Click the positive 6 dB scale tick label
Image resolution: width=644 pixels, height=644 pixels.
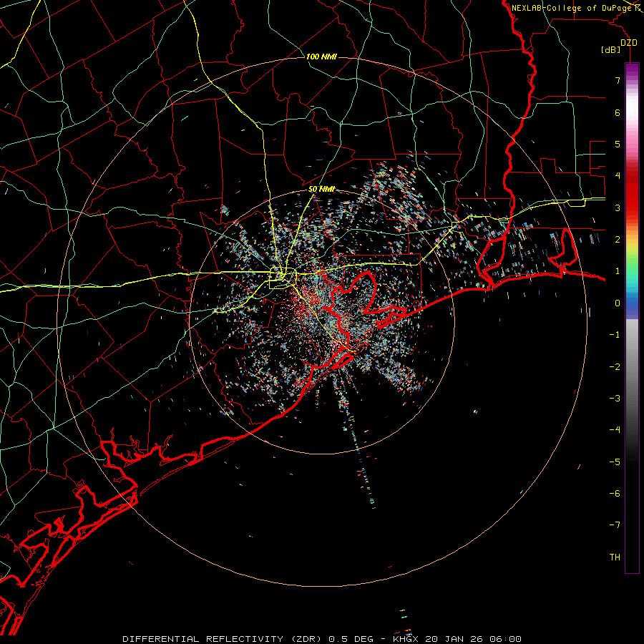pos(618,112)
